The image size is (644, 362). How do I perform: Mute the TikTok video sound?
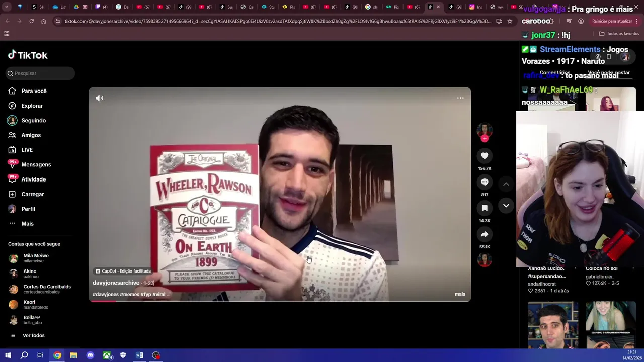[100, 98]
